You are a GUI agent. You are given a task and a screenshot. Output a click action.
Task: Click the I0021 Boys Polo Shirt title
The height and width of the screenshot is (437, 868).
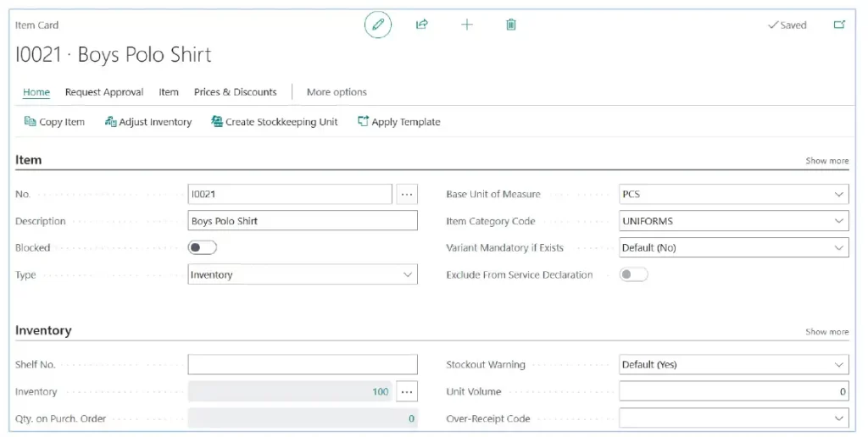114,55
